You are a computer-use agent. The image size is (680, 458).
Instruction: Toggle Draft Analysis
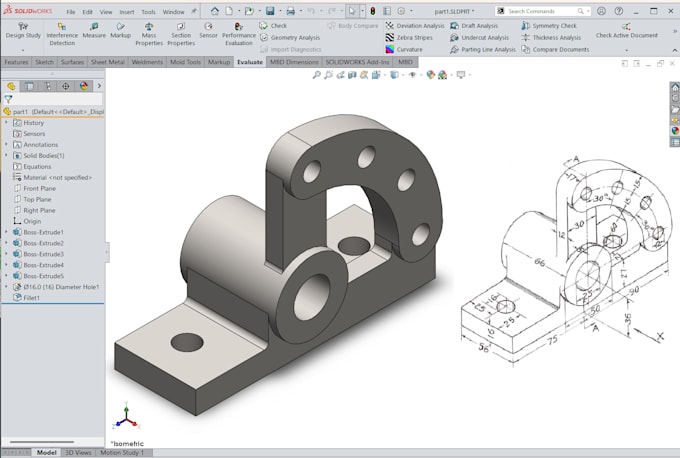click(x=474, y=26)
